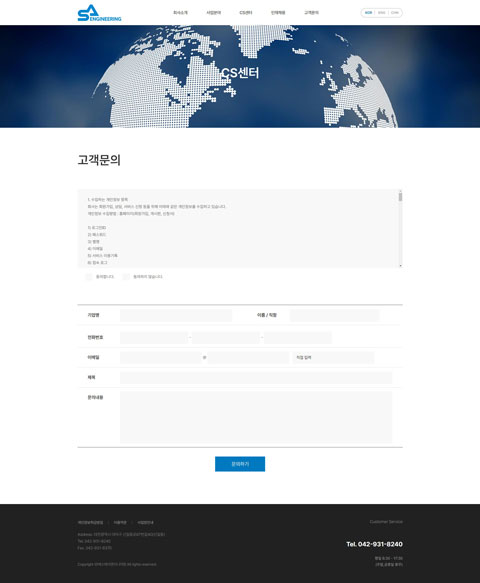The height and width of the screenshot is (583, 480).
Task: Go to CS센터 in navigation
Action: click(245, 13)
